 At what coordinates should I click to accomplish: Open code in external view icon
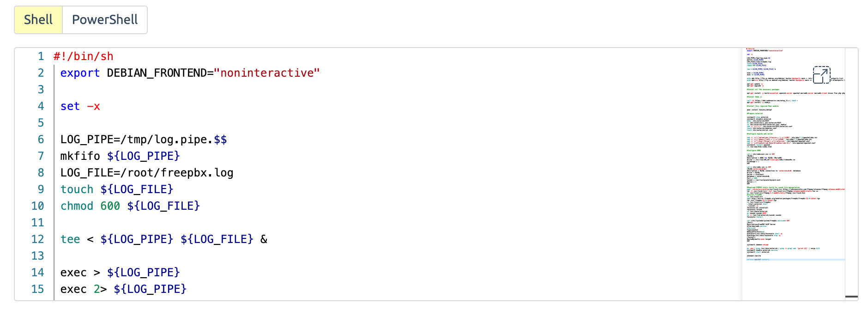tap(821, 75)
